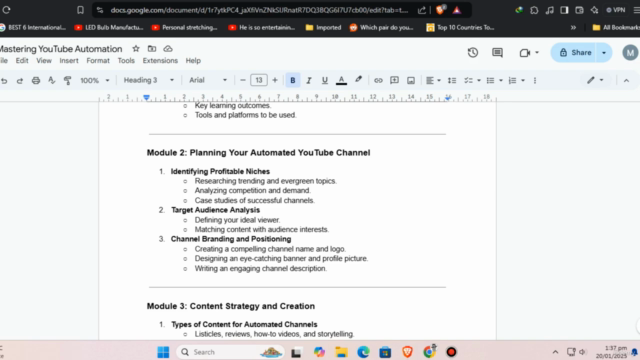Open Share options dropdown arrow
This screenshot has width=640, height=360.
coord(604,52)
